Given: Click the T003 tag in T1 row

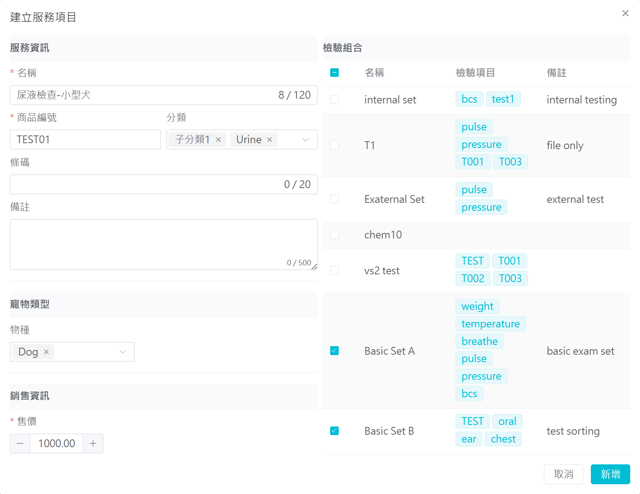Looking at the screenshot, I should (510, 162).
